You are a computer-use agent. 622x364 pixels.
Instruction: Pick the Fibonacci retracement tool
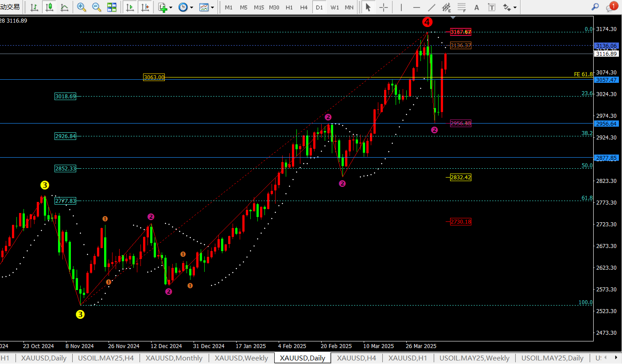point(462,7)
